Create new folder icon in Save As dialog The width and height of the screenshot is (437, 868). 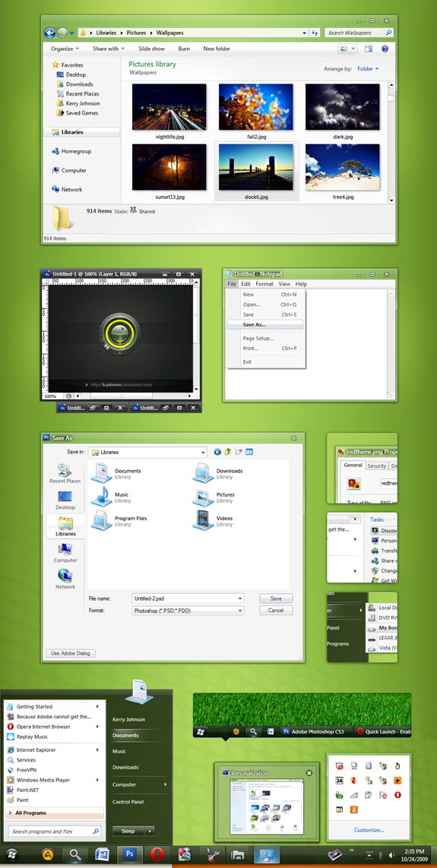[239, 452]
